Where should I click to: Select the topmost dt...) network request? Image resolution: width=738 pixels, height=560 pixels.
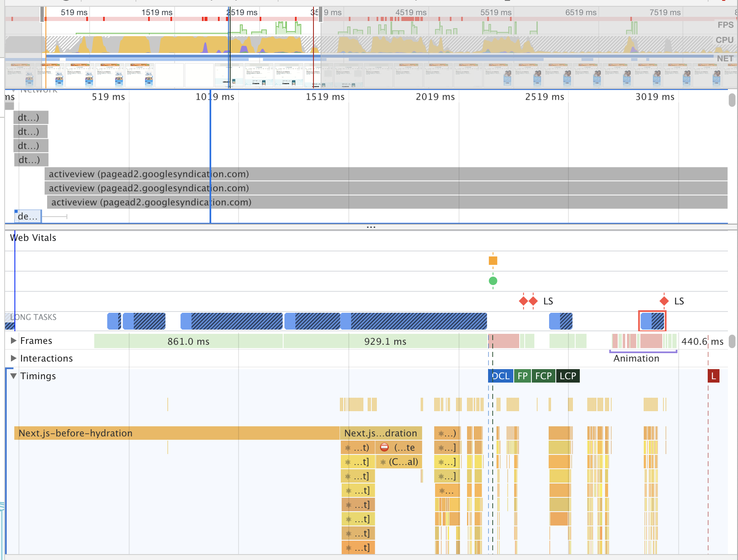point(31,117)
